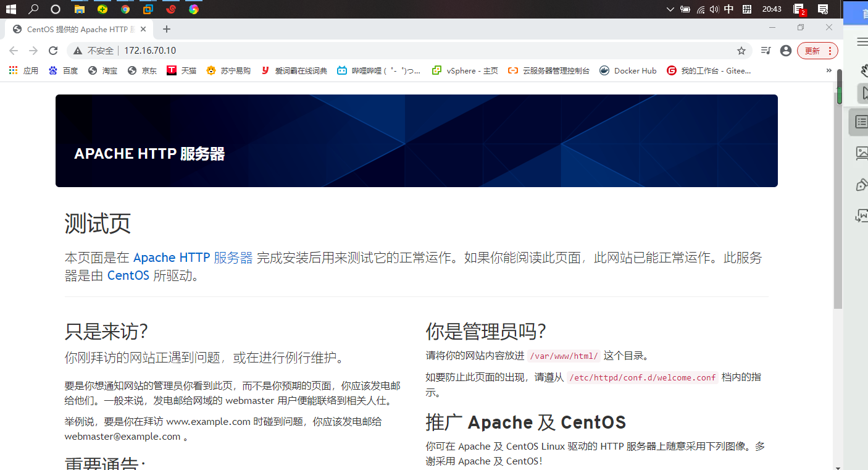Open the browser profile avatar
The image size is (868, 470).
point(785,51)
